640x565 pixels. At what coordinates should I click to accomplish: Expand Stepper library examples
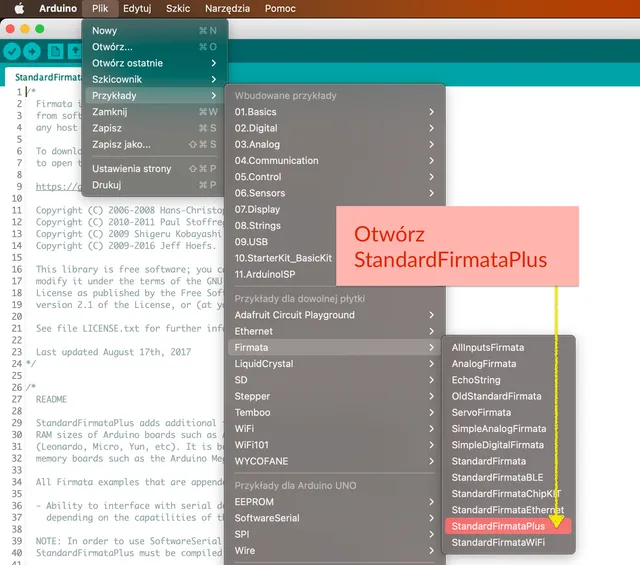coord(334,396)
